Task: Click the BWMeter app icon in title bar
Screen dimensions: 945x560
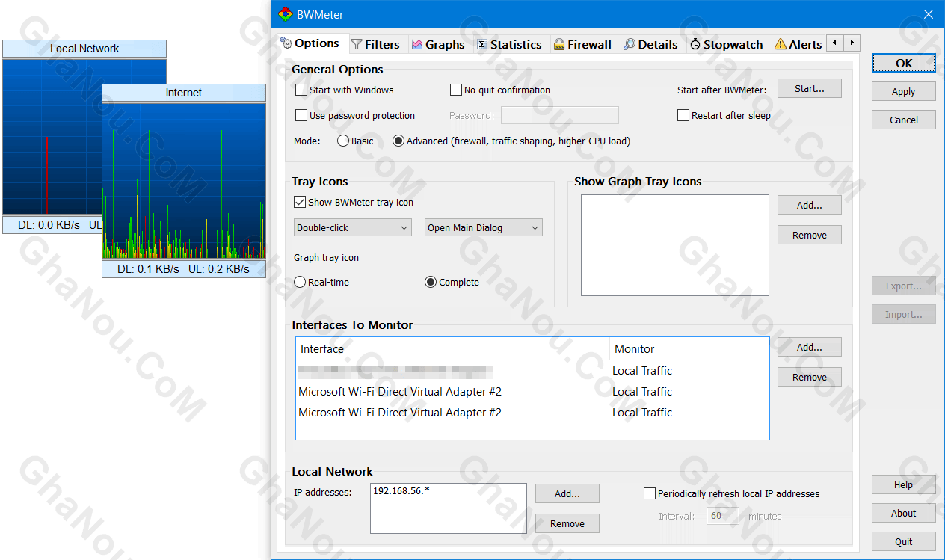Action: pyautogui.click(x=285, y=14)
